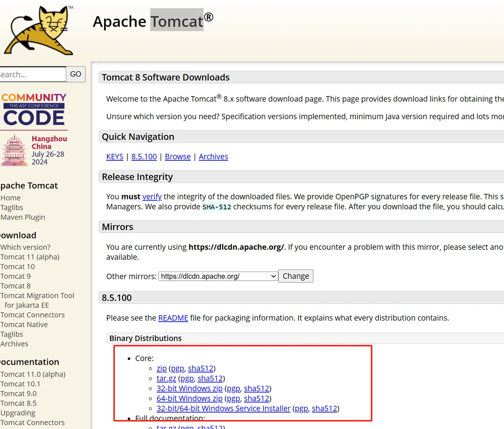
Task: Download the Core zip distribution
Action: click(162, 368)
